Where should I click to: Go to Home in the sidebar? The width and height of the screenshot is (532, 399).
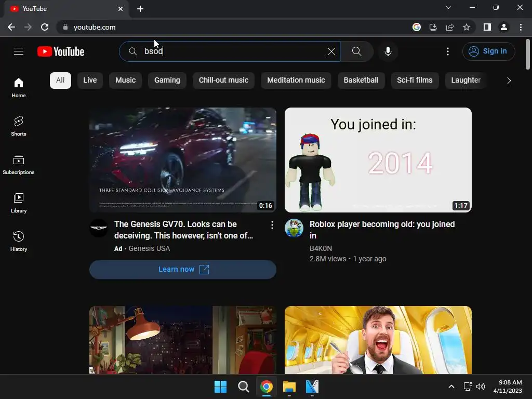[x=19, y=88]
